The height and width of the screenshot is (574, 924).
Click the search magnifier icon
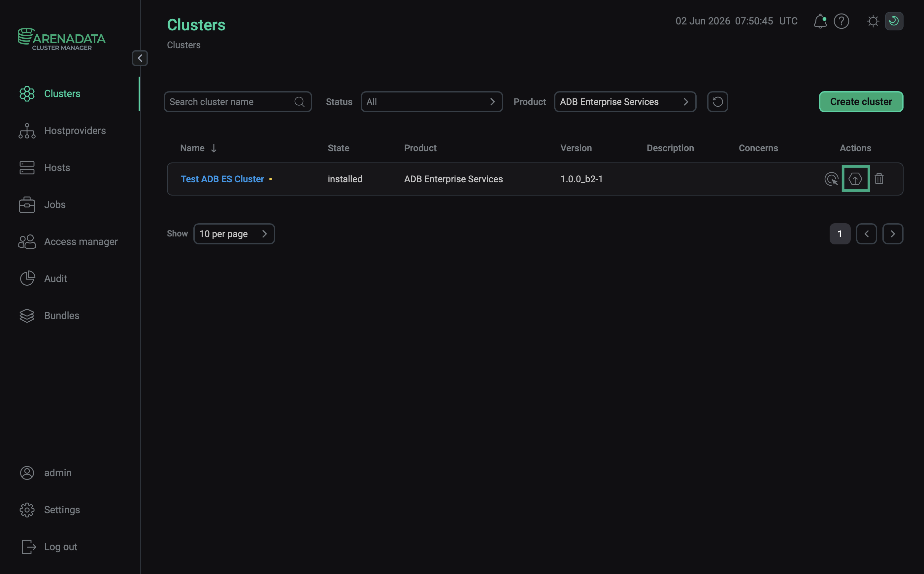[x=299, y=102]
